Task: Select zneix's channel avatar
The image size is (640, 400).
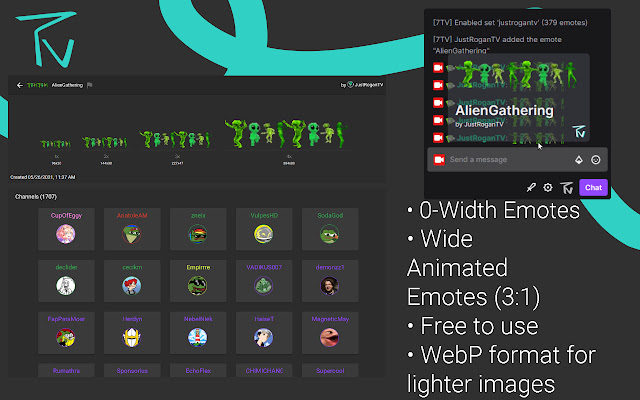Action: [198, 234]
